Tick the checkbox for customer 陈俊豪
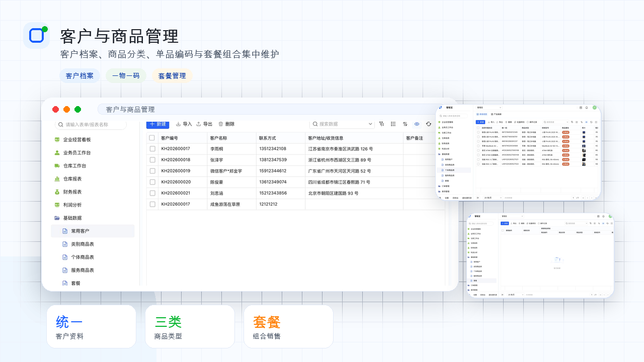The width and height of the screenshot is (644, 362). 152,182
